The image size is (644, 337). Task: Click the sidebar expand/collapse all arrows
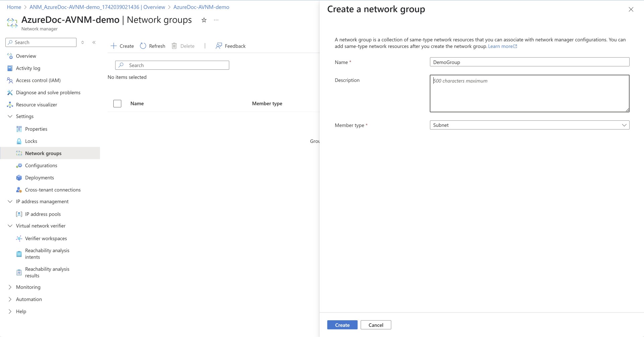[x=83, y=42]
